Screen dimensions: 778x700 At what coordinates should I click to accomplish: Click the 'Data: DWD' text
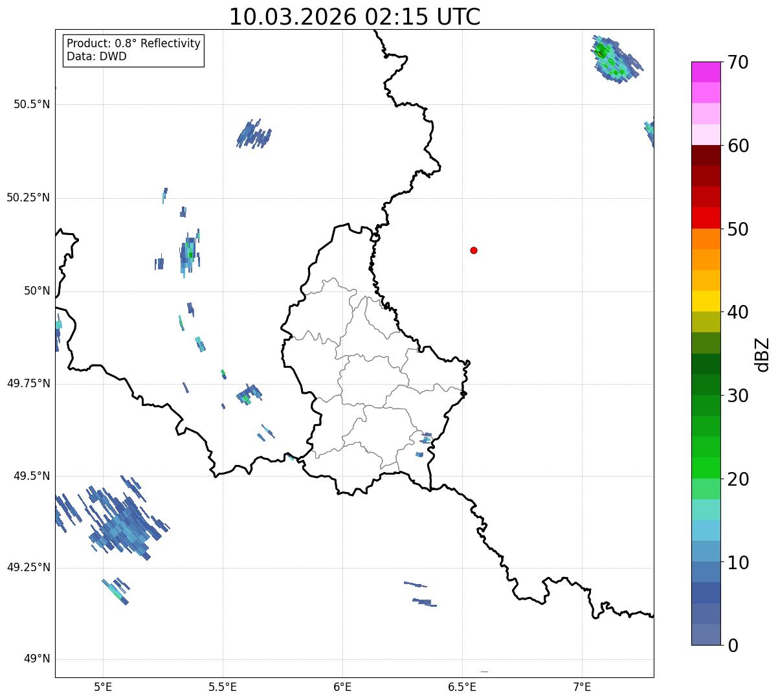coord(96,56)
